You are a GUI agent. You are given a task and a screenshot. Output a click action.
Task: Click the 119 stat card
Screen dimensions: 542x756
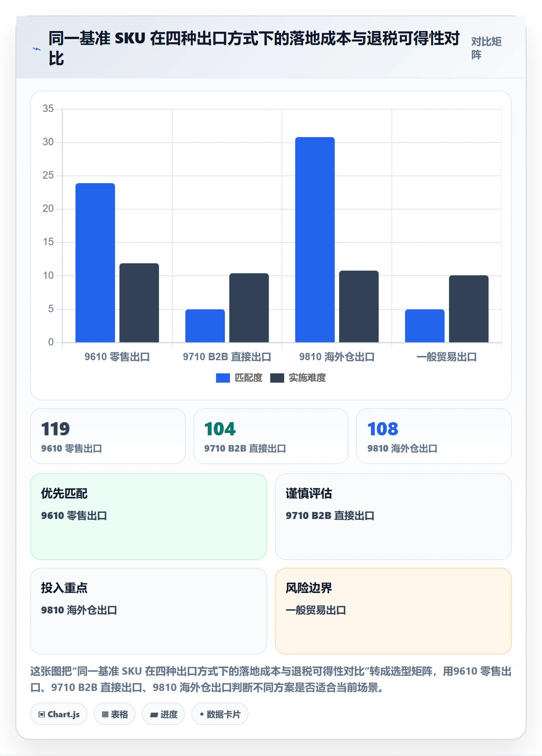(108, 436)
